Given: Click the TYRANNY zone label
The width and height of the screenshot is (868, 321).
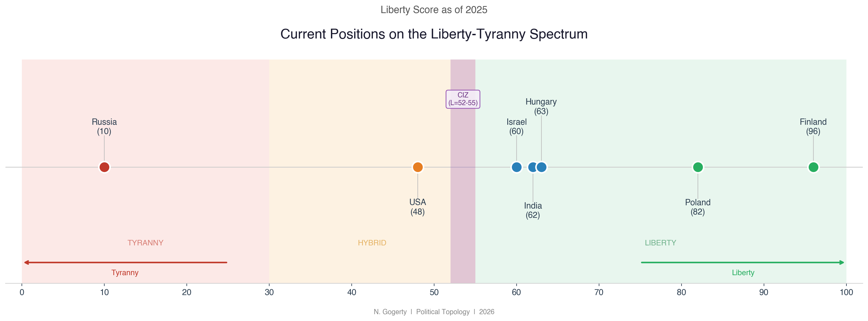Looking at the screenshot, I should coord(145,243).
